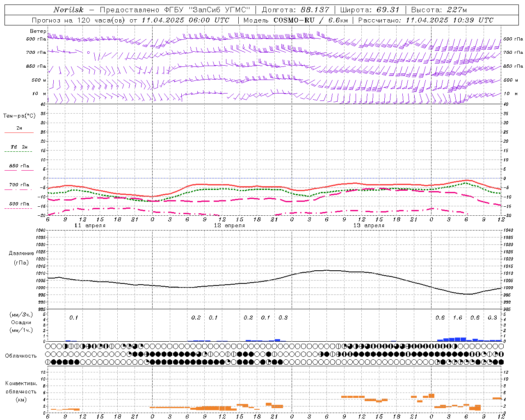The width and height of the screenshot is (525, 420).
Task: Select the "Прогноз на 120 часа(ов)" forecast text
Action: coord(79,20)
